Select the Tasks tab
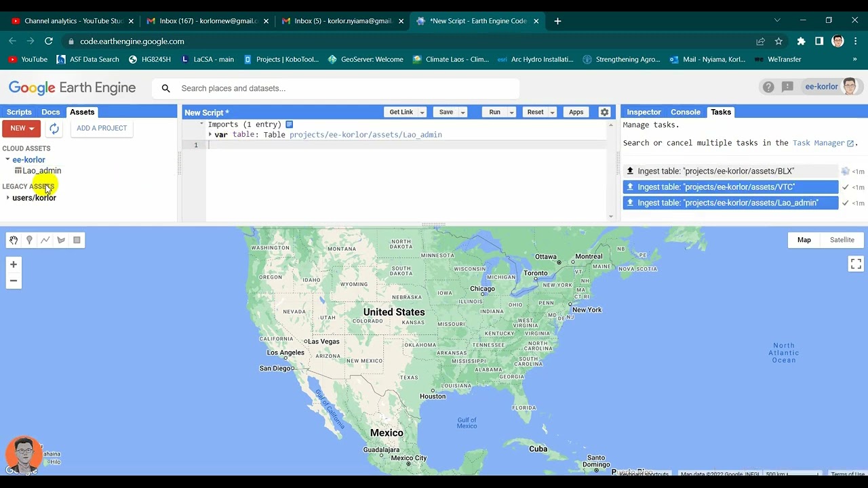This screenshot has height=488, width=868. (721, 112)
